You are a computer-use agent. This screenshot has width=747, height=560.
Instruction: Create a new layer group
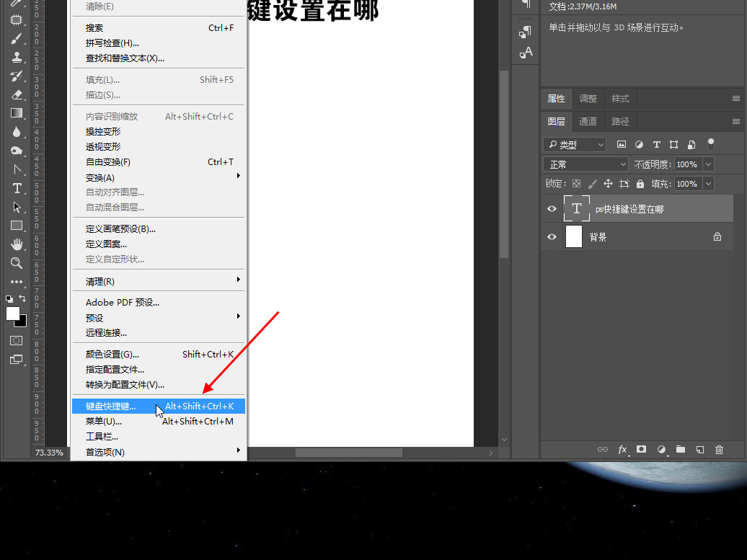tap(681, 449)
